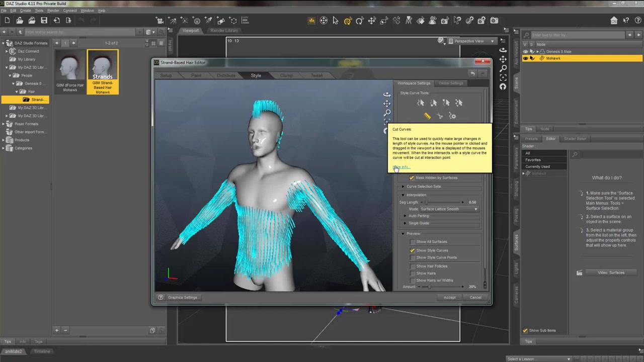Switch to the Timeline tab
Screen dimensions: 644x362
pyautogui.click(x=42, y=351)
